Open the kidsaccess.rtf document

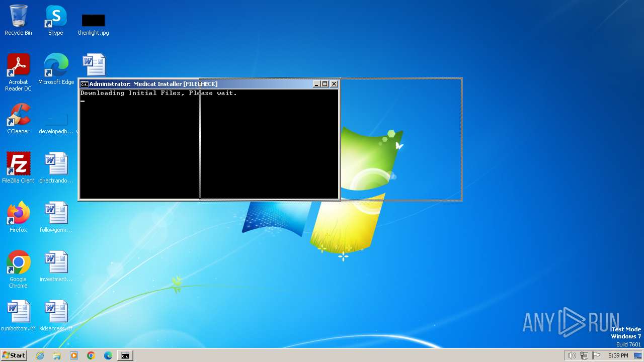(x=56, y=316)
